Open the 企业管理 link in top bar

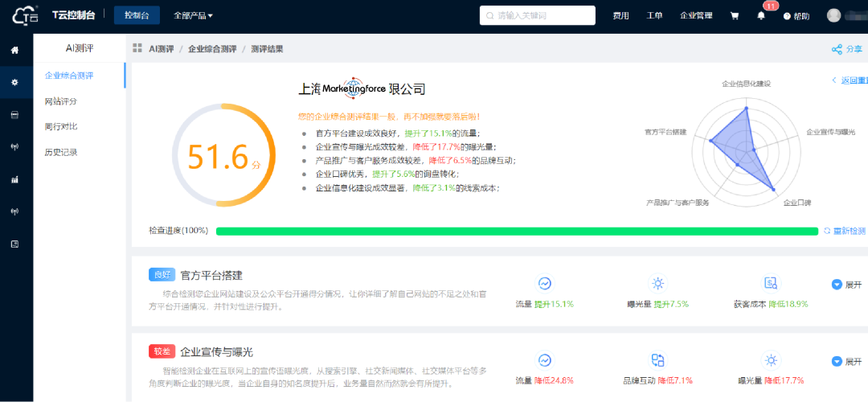[696, 15]
